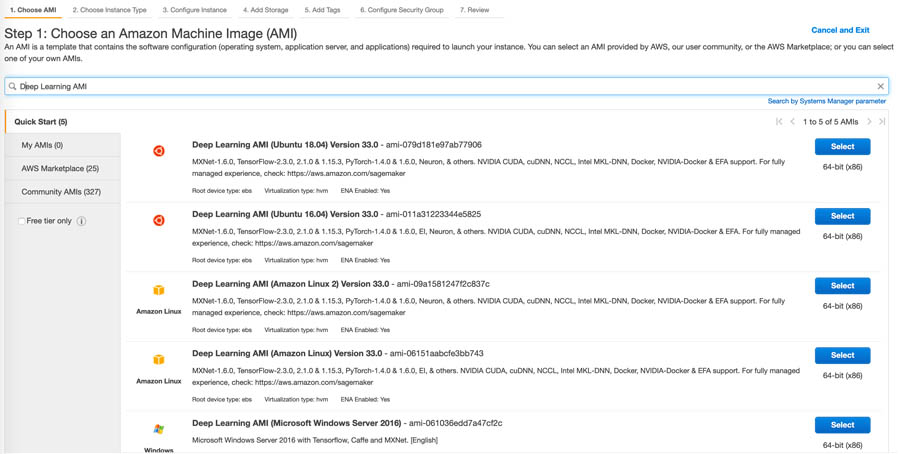Select AWS Marketplace (25) category
The image size is (900, 454).
63,169
